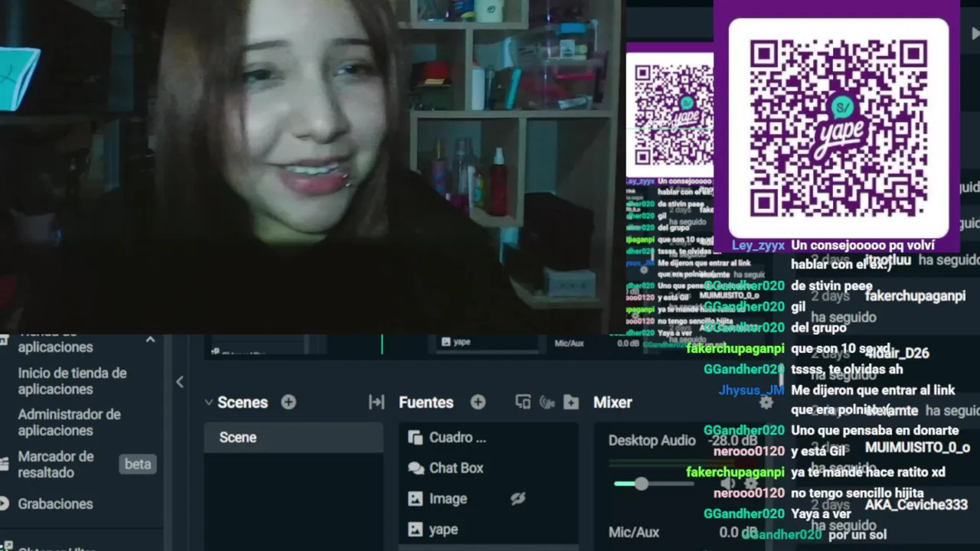Show the hidden Image source
The width and height of the screenshot is (980, 551).
tap(518, 499)
